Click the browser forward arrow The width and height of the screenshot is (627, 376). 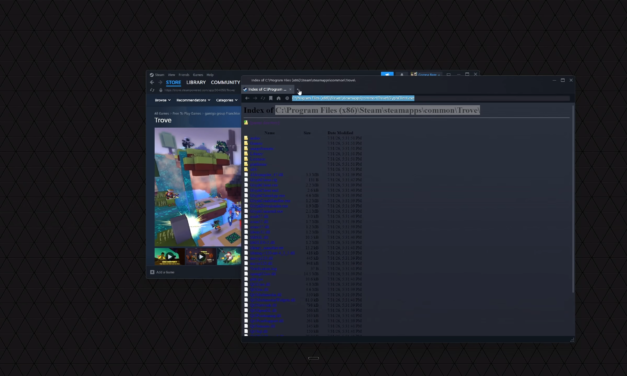[x=255, y=98]
